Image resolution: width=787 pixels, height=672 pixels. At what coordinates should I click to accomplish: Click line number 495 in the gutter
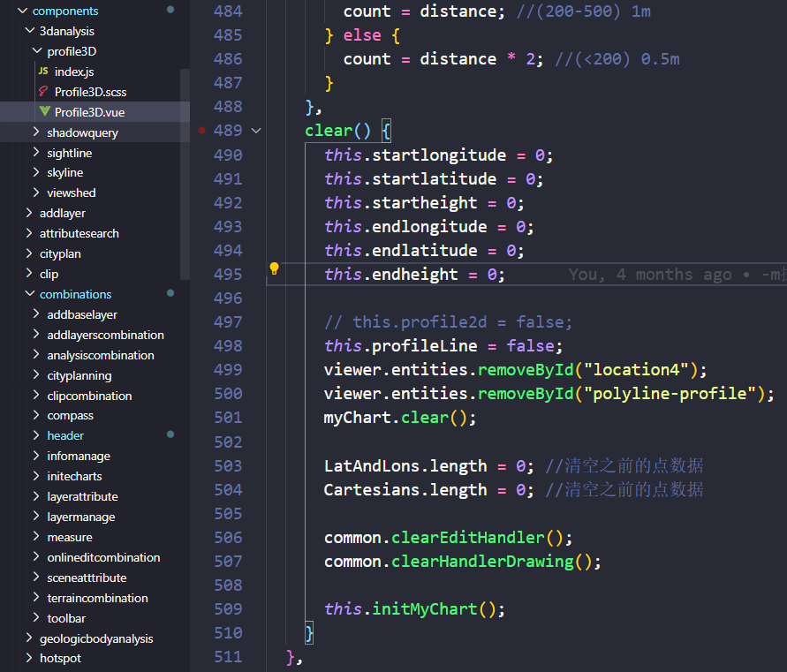228,275
